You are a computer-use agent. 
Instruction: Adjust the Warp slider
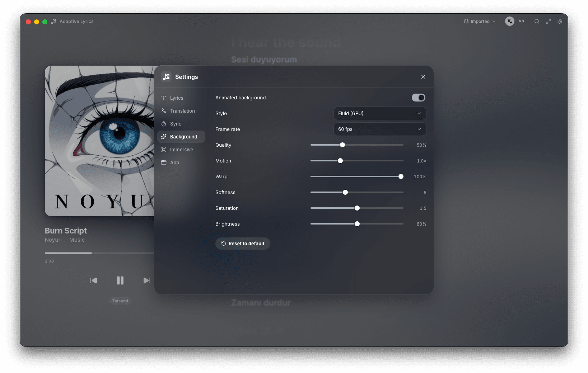click(357, 176)
